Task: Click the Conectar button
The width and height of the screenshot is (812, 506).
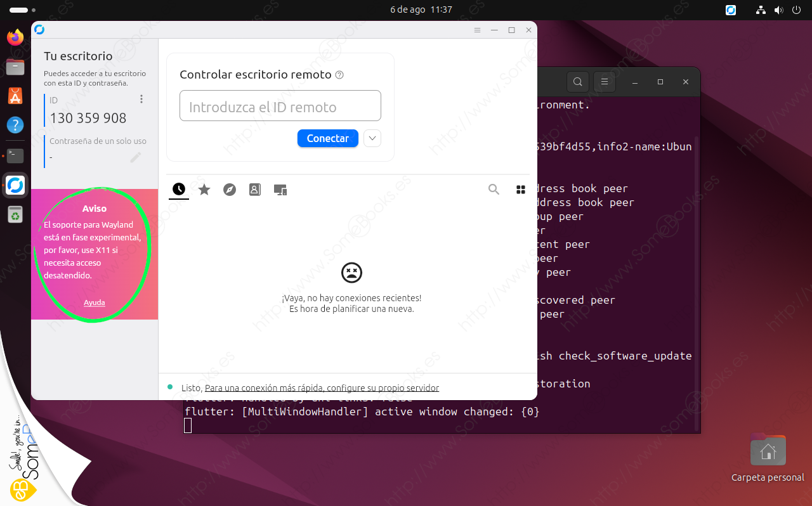Action: (x=328, y=138)
